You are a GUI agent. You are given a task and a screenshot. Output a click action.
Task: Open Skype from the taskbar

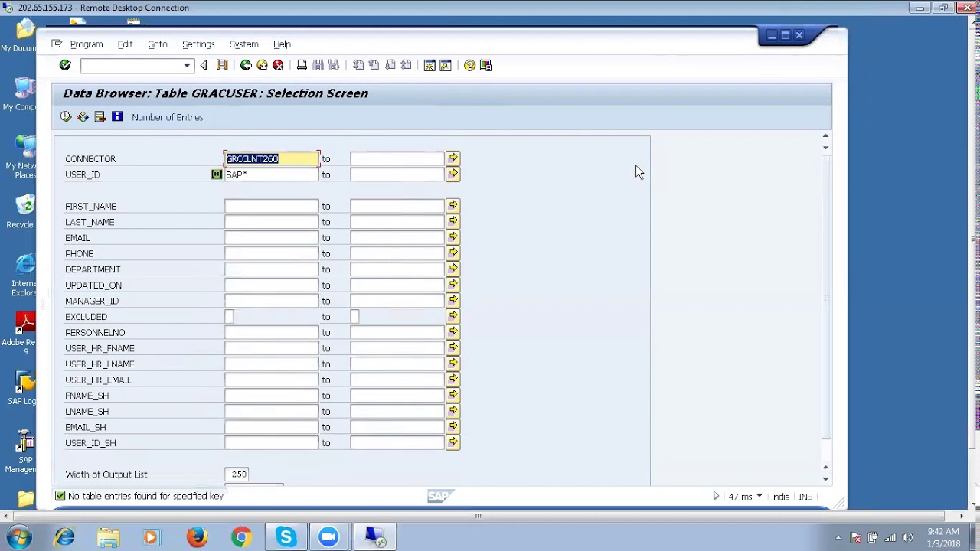(286, 537)
